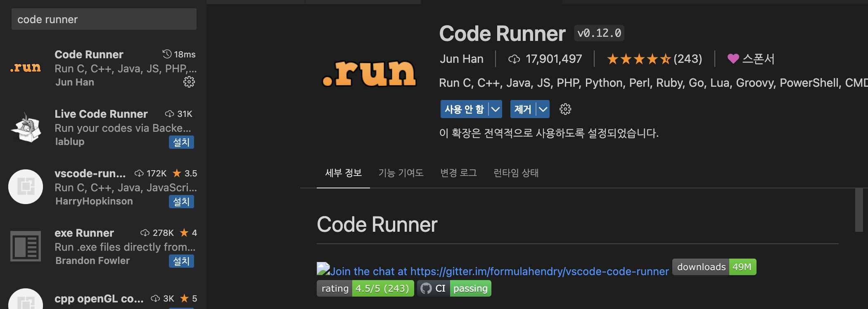Open the Code Runner list item gear icon
Image resolution: width=868 pixels, height=309 pixels.
point(189,82)
